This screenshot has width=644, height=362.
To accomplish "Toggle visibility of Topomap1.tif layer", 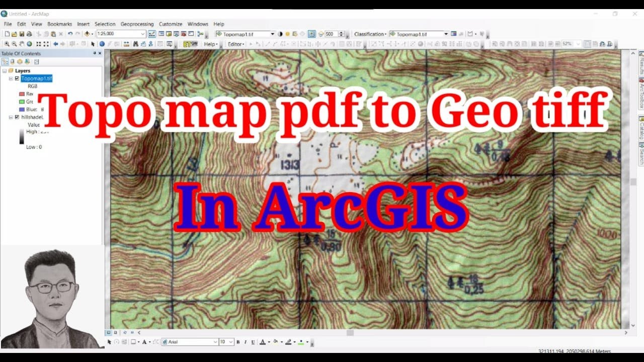I will [x=17, y=78].
